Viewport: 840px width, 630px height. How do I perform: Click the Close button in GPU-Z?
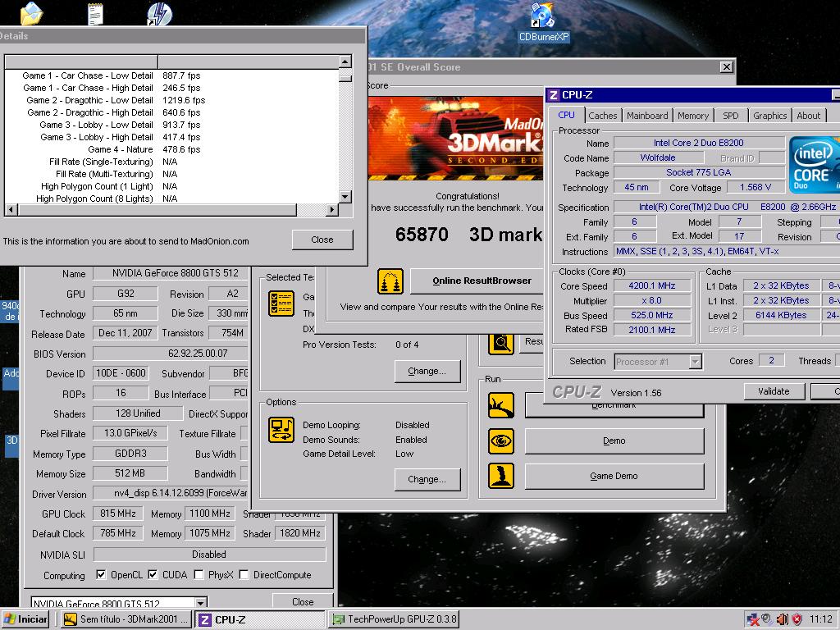point(303,601)
